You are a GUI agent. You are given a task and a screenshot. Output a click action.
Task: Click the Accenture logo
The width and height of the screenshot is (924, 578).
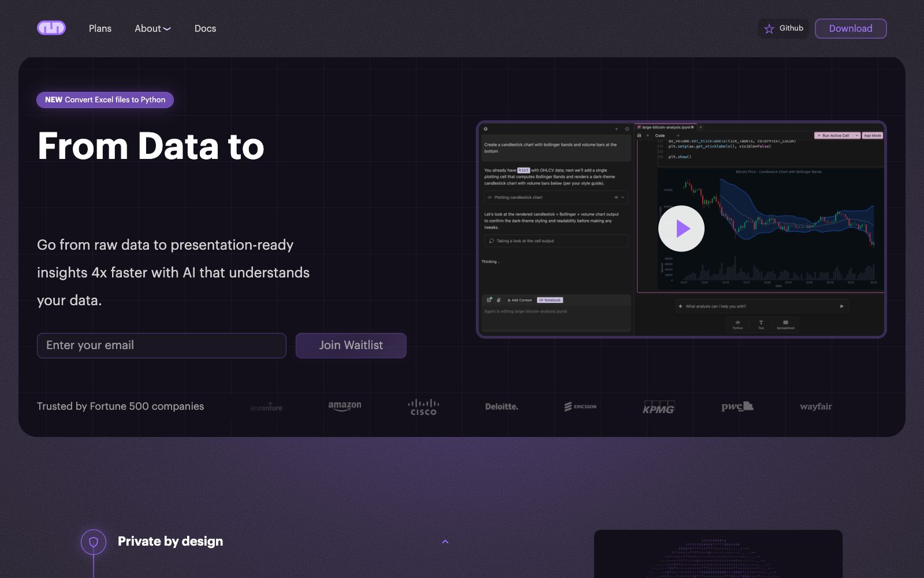266,406
